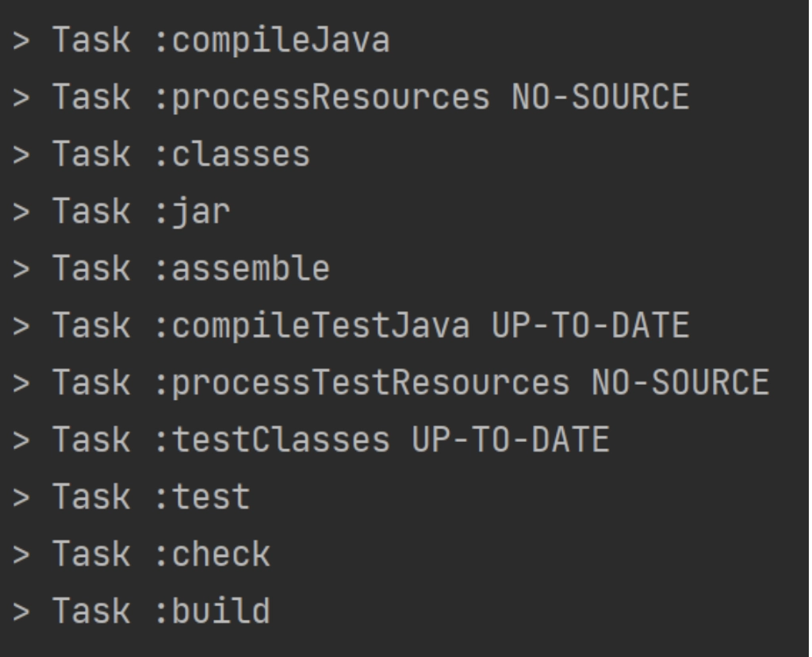The height and width of the screenshot is (657, 812).
Task: Click the :compileTestJava task name
Action: point(311,326)
